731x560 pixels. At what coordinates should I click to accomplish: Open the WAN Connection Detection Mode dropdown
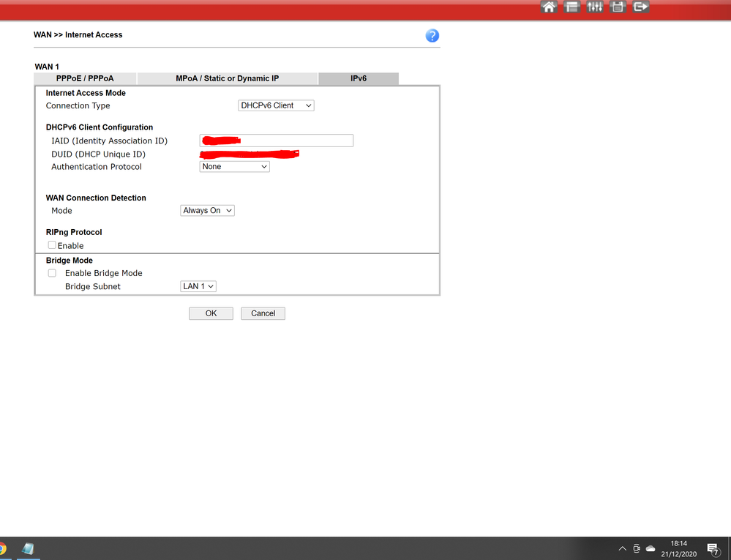(207, 210)
